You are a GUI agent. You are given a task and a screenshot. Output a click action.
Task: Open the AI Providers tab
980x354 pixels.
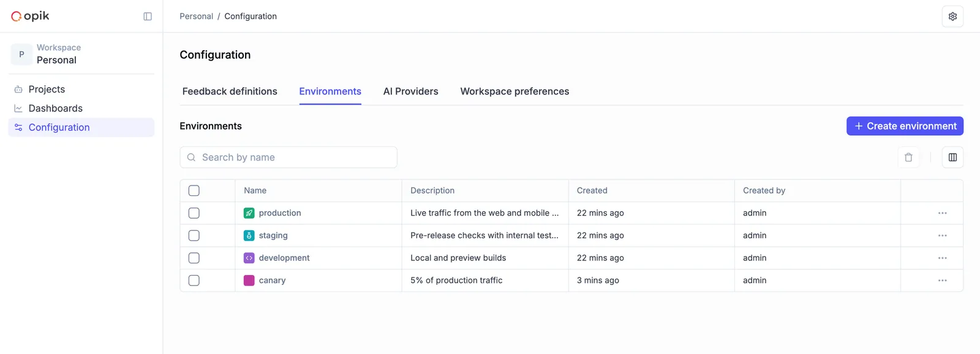point(411,91)
